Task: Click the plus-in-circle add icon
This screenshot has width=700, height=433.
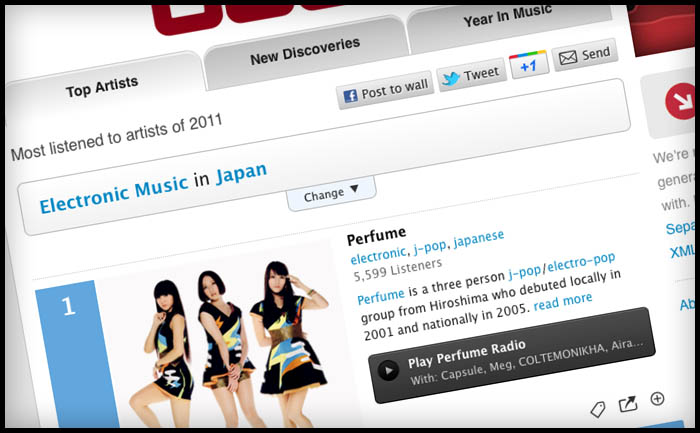Action: point(657,399)
